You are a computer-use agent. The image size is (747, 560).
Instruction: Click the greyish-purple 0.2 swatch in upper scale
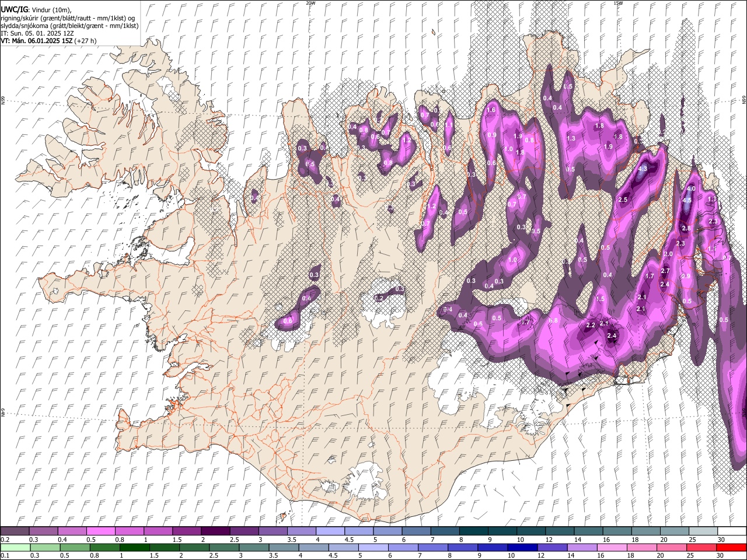(x=15, y=531)
